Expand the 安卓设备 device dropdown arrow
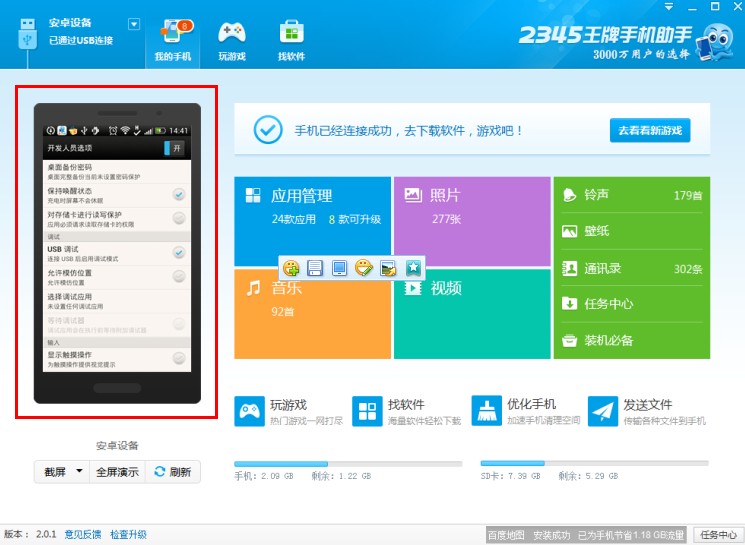Screen dimensions: 745x545 click(134, 24)
